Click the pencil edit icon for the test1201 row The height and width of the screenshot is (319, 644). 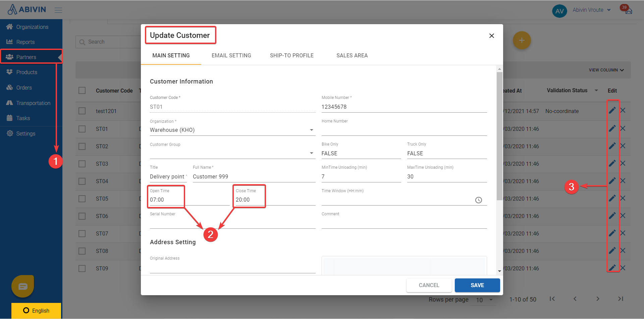point(612,110)
